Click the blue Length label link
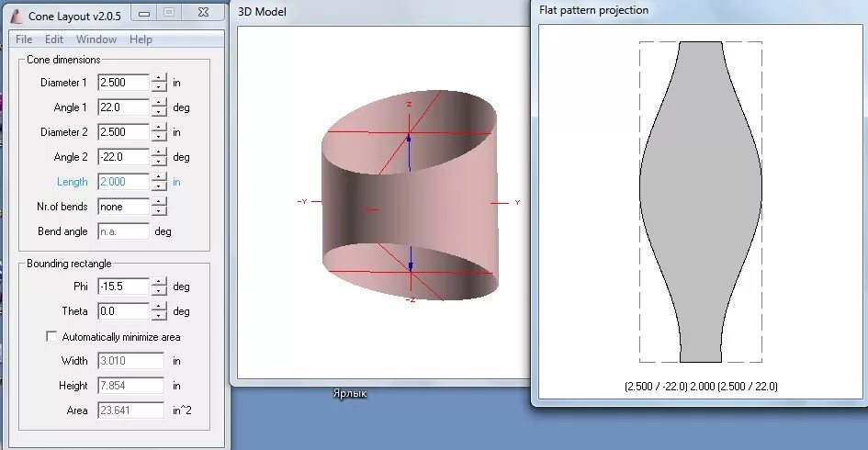The image size is (868, 450). point(72,182)
